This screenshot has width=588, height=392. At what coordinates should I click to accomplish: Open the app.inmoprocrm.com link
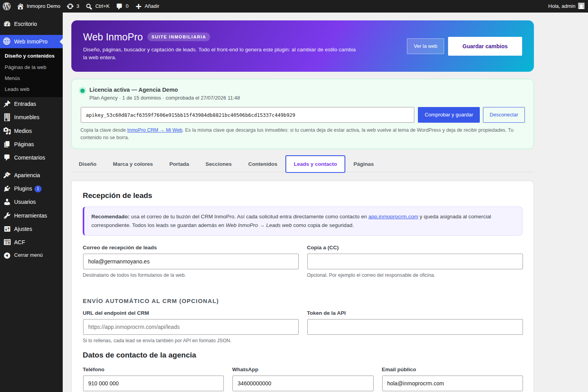393,217
